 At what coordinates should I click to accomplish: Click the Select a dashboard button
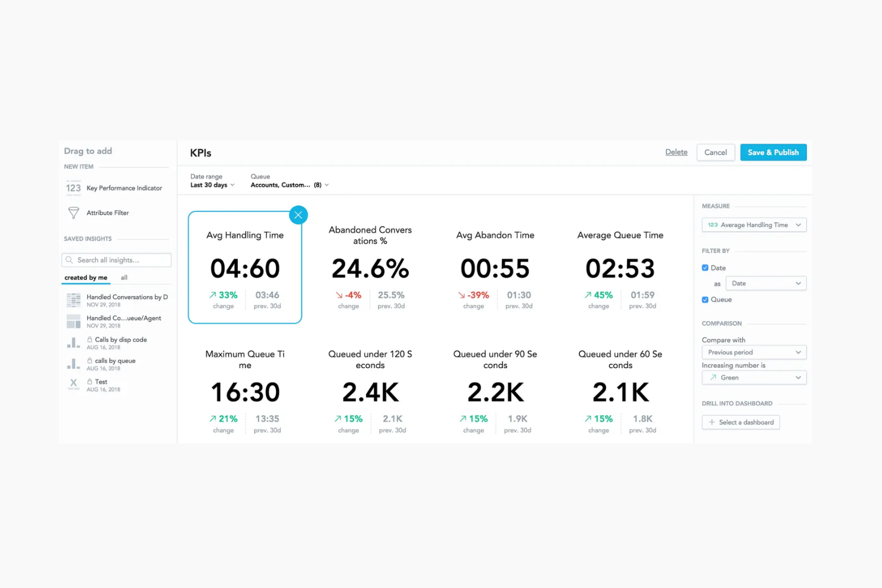(x=741, y=422)
